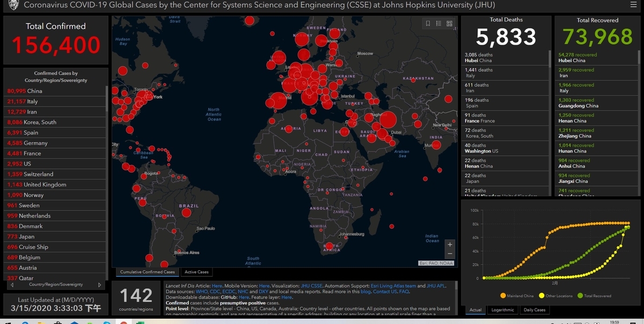Select the Logarithmic chart tab
Viewport: 644px width, 324px height.
(502, 310)
